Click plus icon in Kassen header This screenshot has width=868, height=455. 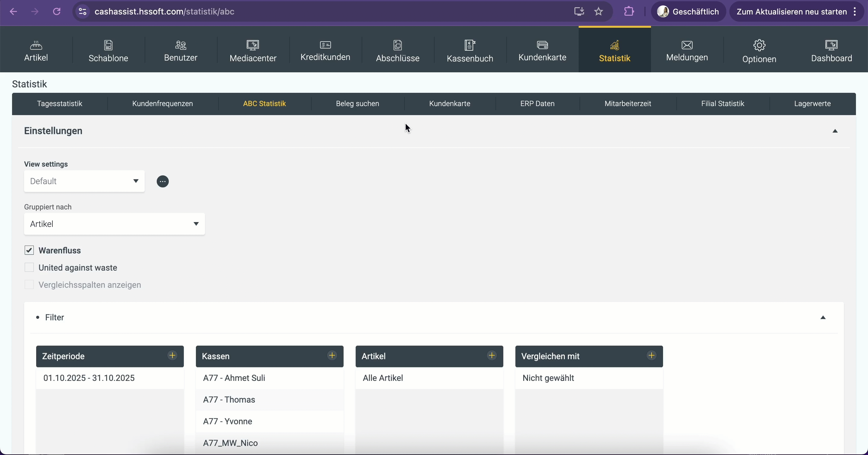point(332,356)
